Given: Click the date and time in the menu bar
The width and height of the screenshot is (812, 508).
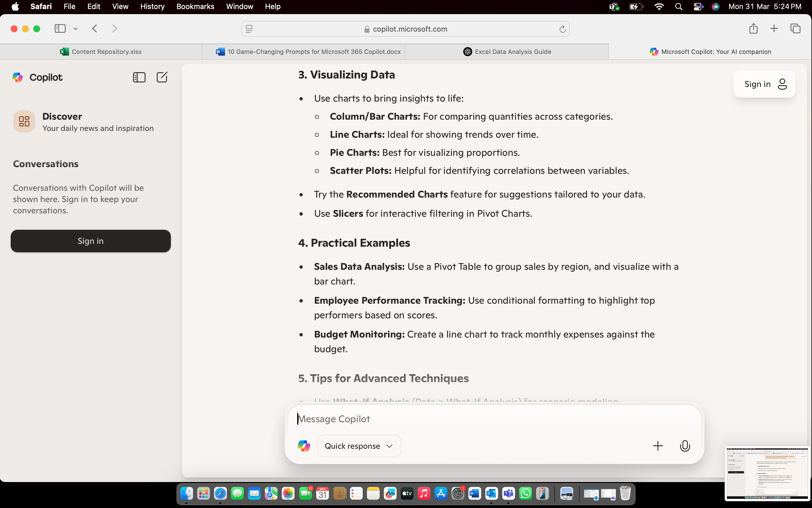Looking at the screenshot, I should (x=765, y=7).
